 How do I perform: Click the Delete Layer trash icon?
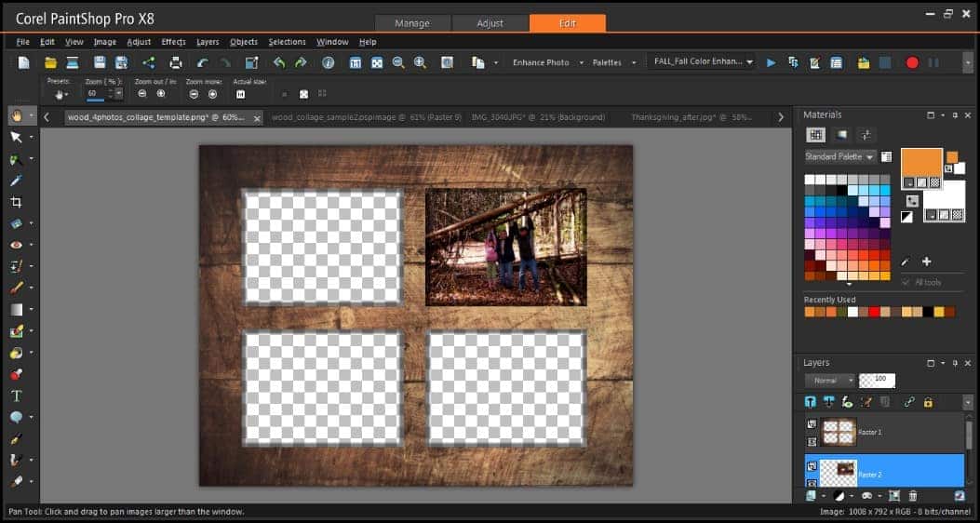[x=913, y=496]
